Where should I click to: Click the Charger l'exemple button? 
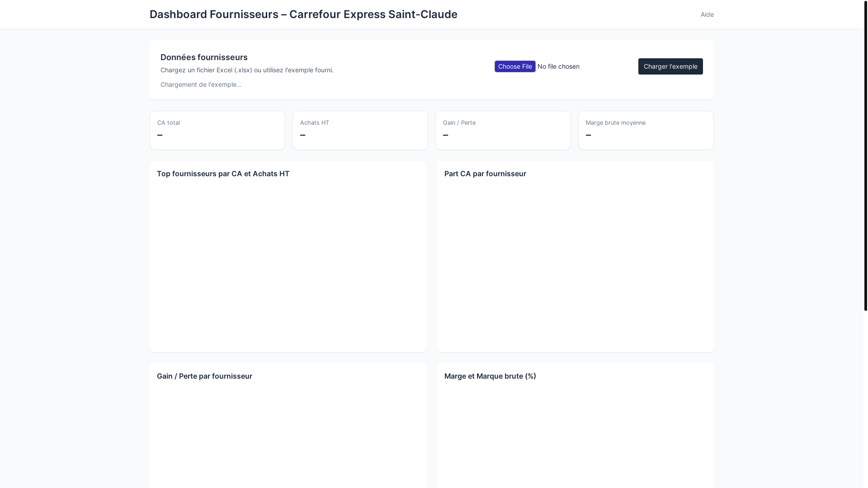click(x=670, y=66)
